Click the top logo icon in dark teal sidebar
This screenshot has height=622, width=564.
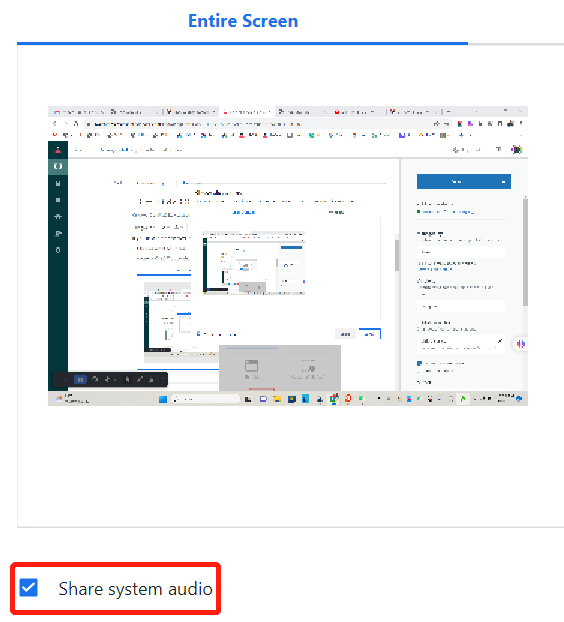point(58,150)
